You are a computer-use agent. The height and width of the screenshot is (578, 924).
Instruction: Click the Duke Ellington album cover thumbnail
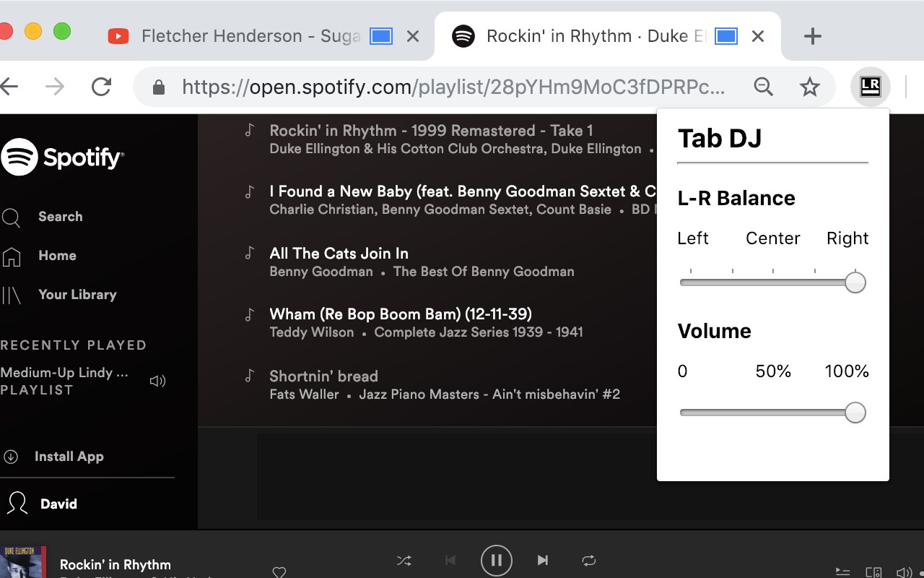tap(22, 562)
